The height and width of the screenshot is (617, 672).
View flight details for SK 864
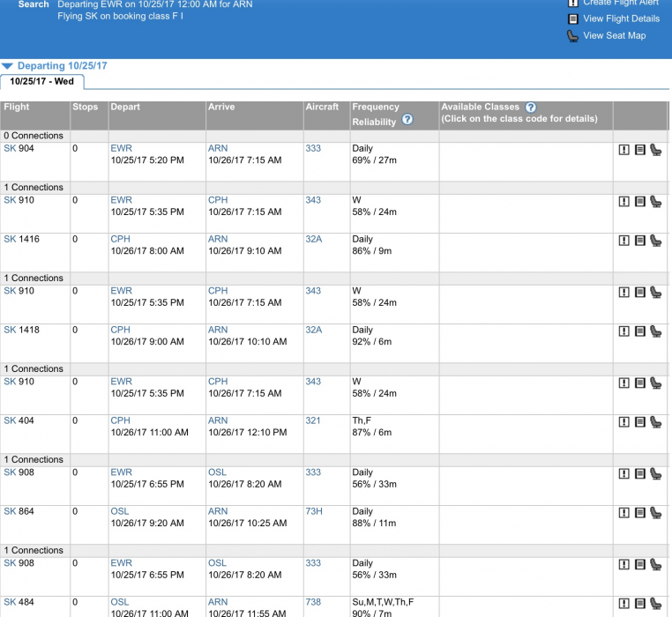tap(639, 513)
